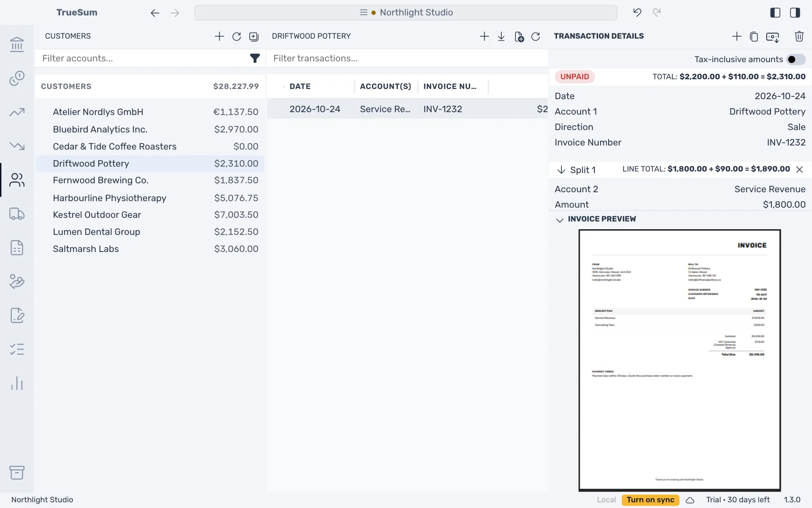
Task: Select Kestrel Outdoor Gear customer
Action: tap(150, 215)
